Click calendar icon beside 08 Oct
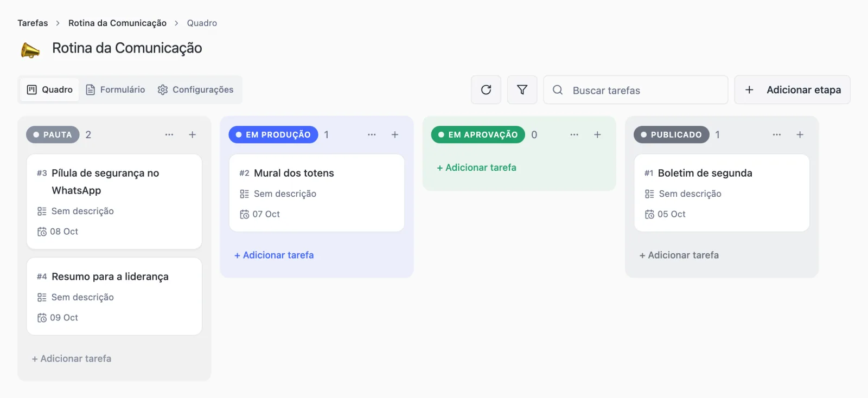Image resolution: width=868 pixels, height=398 pixels. click(42, 232)
